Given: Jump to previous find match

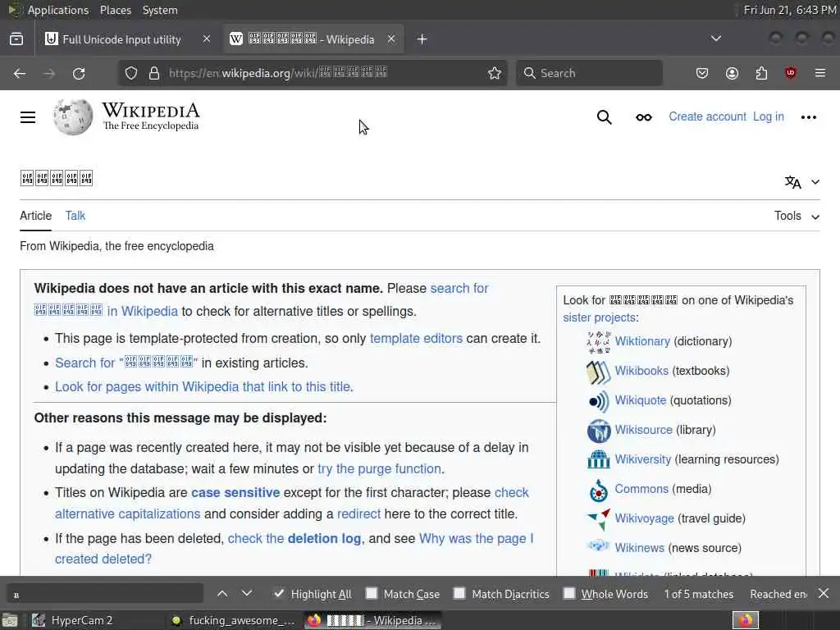Looking at the screenshot, I should point(222,594).
